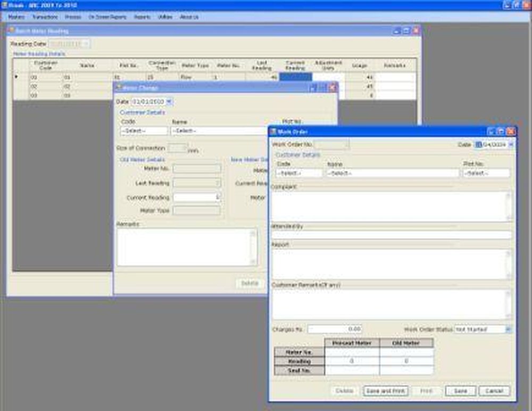The width and height of the screenshot is (532, 411).
Task: Click disabled Delete button in Work Order
Action: coord(344,391)
